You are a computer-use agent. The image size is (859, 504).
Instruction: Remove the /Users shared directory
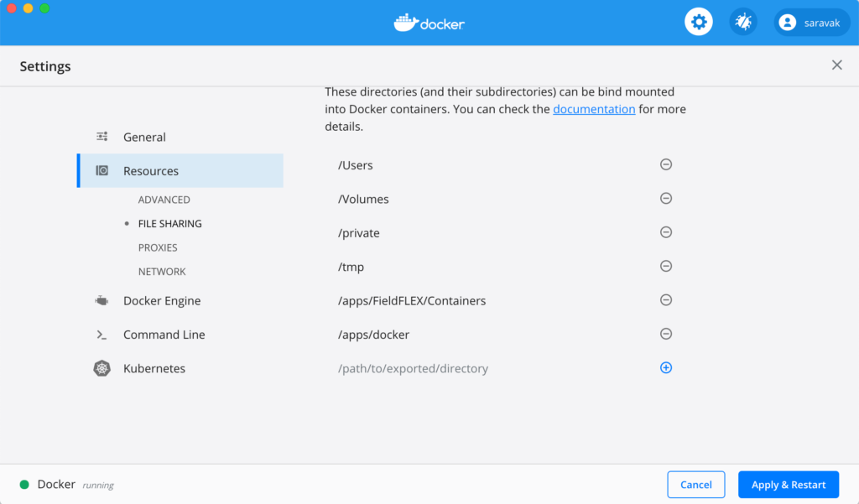click(x=665, y=164)
